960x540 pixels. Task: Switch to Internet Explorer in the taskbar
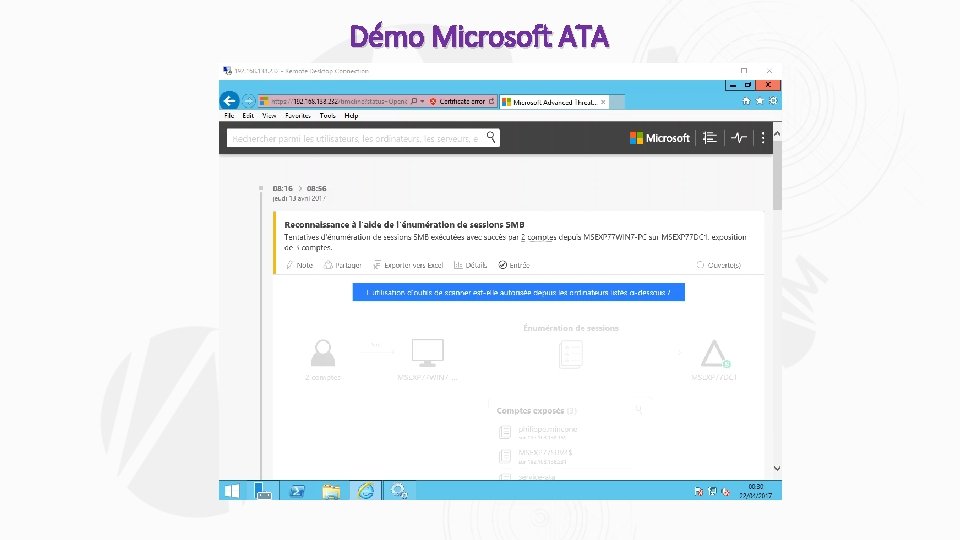click(x=366, y=490)
